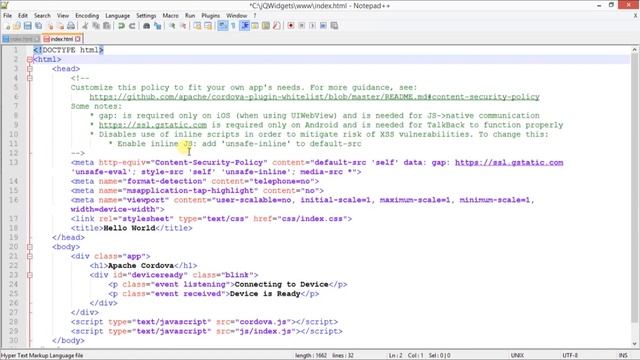The width and height of the screenshot is (640, 360).
Task: Show the document map panel icon
Action: (266, 26)
